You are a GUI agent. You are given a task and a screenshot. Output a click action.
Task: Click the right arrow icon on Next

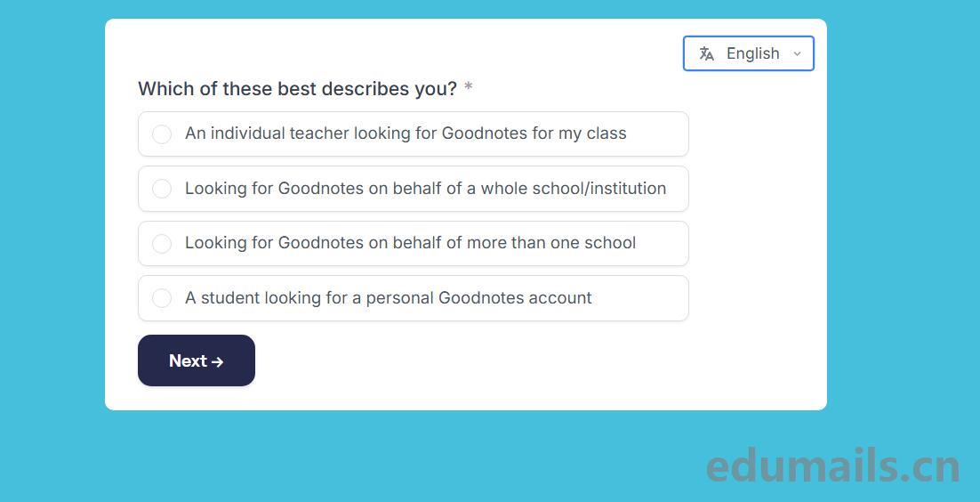click(218, 361)
